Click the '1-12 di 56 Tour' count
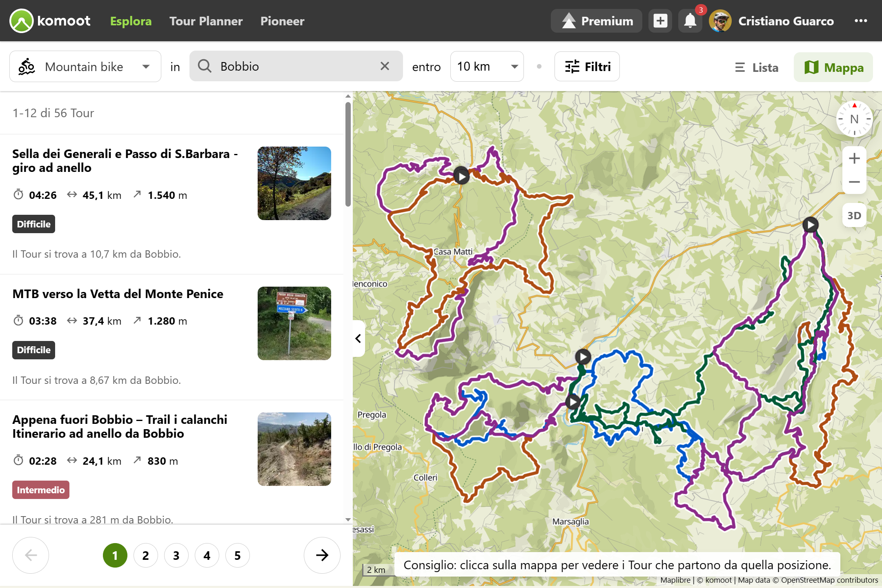Image resolution: width=882 pixels, height=588 pixels. (x=53, y=113)
